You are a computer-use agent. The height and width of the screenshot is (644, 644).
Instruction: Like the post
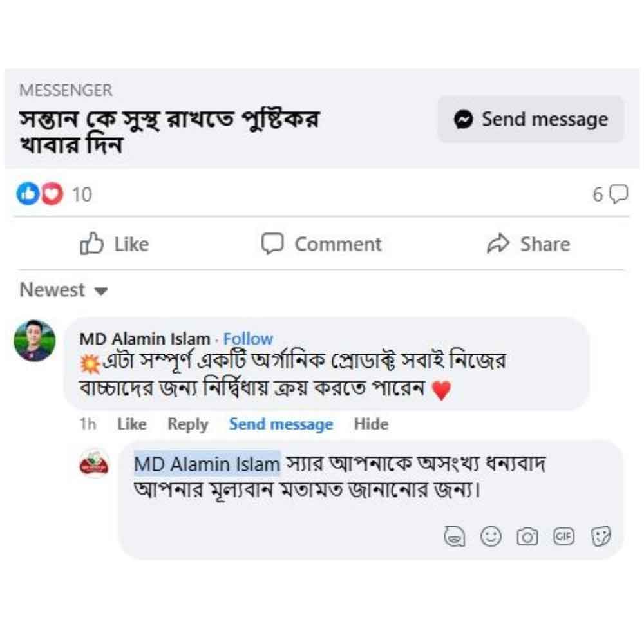point(115,243)
